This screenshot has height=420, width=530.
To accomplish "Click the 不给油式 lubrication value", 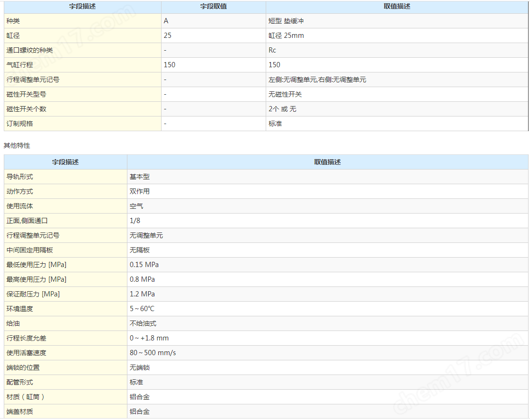I will (x=143, y=324).
